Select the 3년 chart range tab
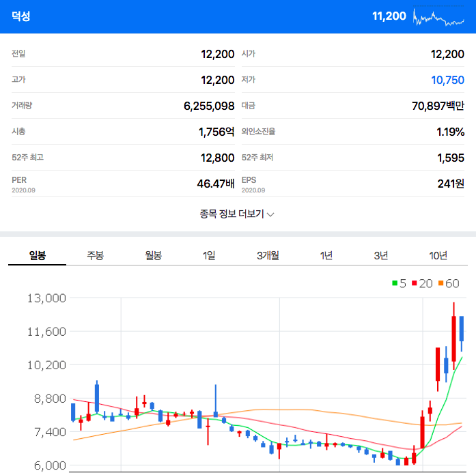 point(380,255)
